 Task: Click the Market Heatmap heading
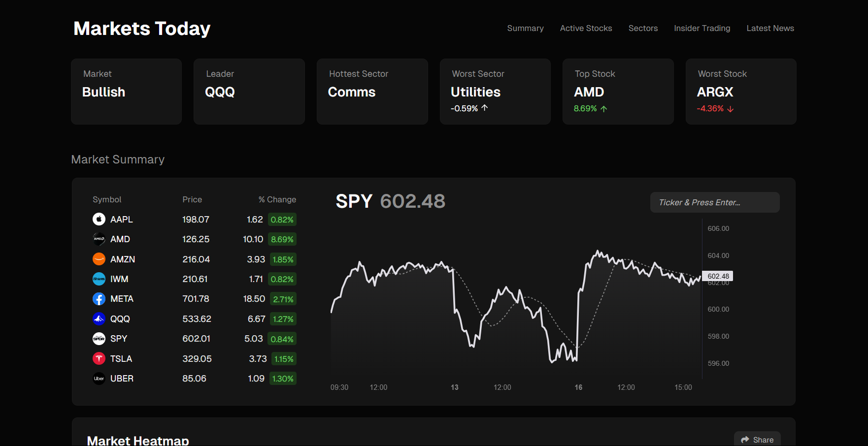click(x=138, y=441)
